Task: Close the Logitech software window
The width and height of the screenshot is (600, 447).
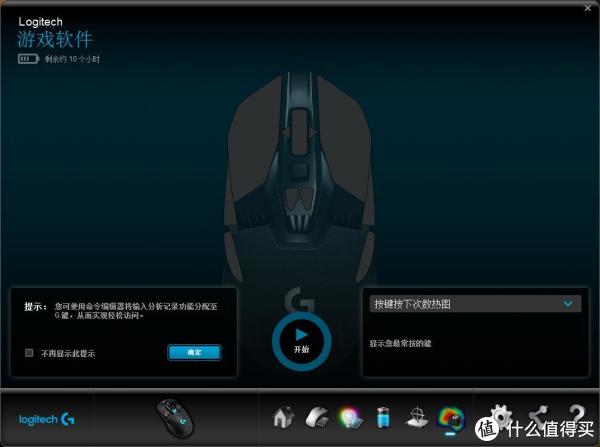Action: [588, 8]
